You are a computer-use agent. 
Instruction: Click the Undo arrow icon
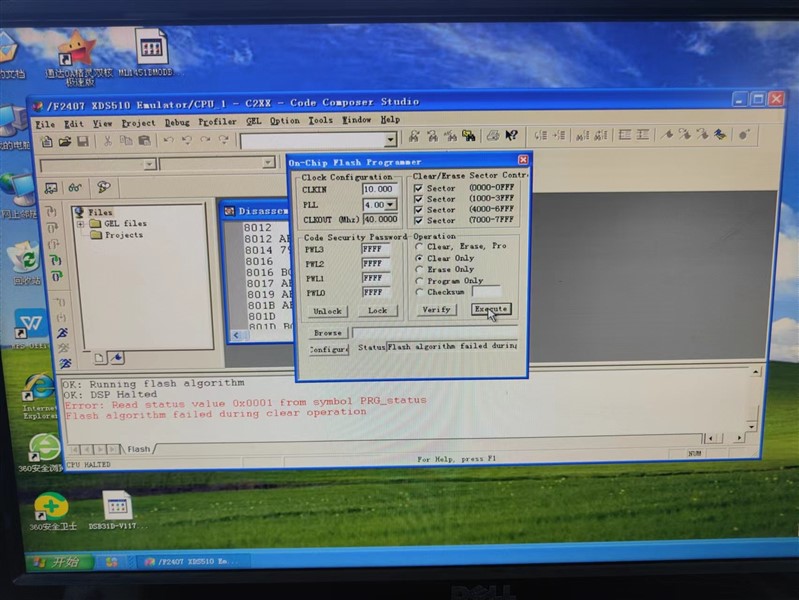(168, 140)
